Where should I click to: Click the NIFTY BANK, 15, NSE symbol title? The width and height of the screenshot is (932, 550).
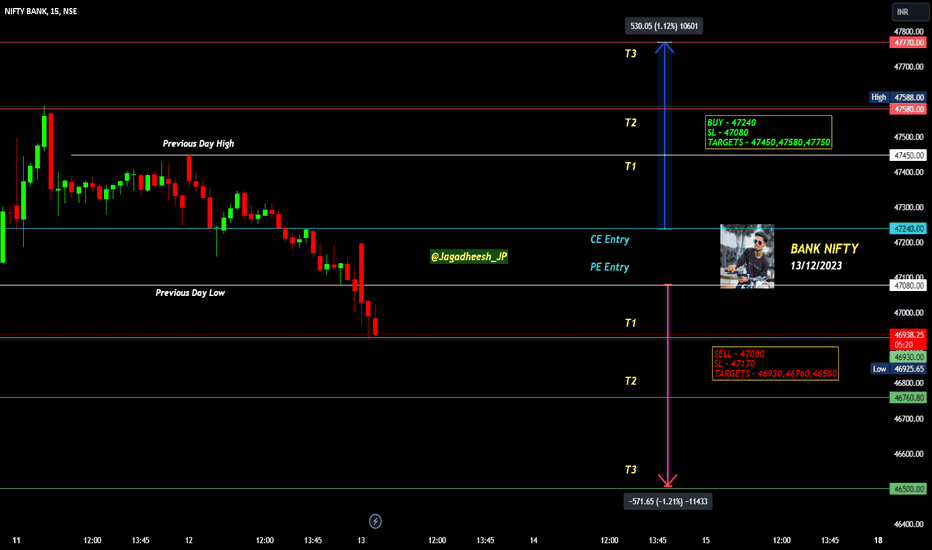tap(41, 11)
